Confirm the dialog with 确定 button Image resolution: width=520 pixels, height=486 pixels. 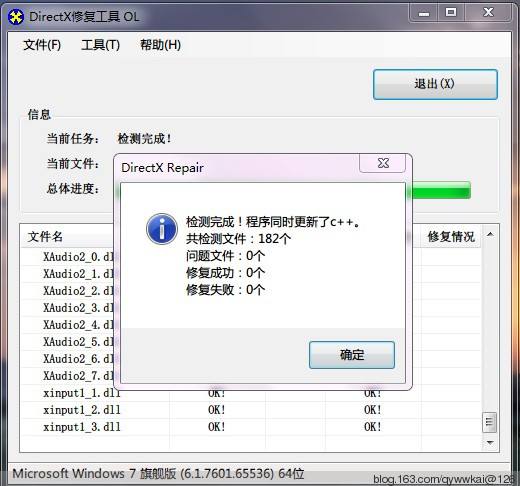tap(352, 355)
